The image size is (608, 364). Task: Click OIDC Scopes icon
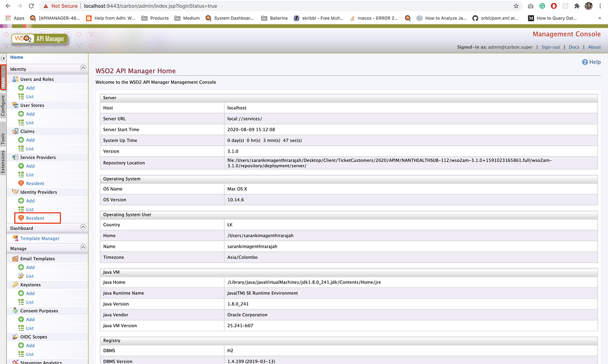click(15, 337)
